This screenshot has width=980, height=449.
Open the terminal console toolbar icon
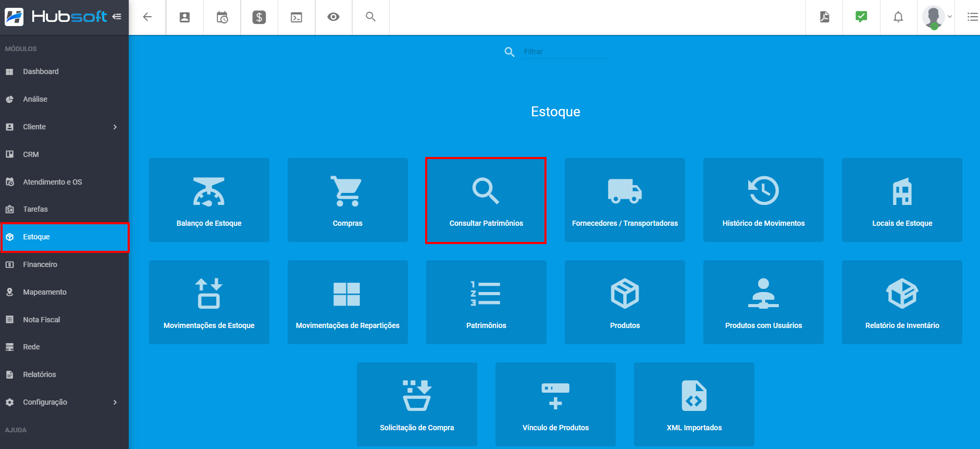point(296,17)
